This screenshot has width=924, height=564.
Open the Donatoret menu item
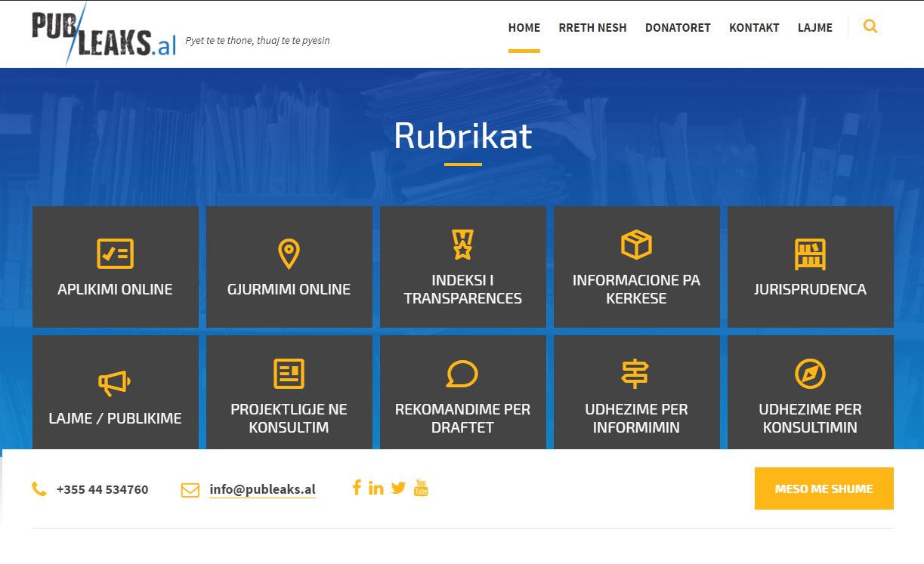coord(678,28)
